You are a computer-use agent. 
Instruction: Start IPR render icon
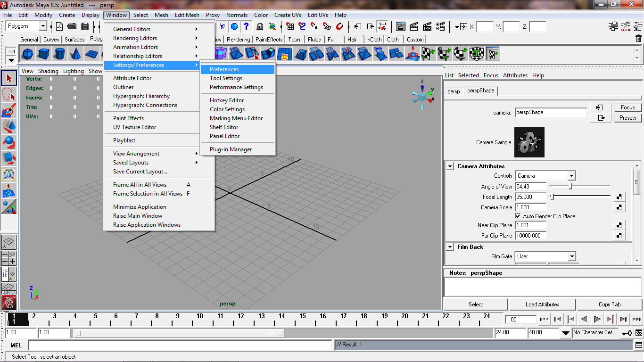(427, 26)
